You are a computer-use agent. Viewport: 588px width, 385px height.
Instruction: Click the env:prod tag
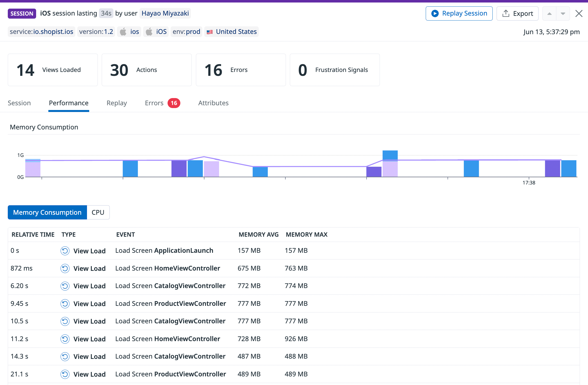[186, 31]
